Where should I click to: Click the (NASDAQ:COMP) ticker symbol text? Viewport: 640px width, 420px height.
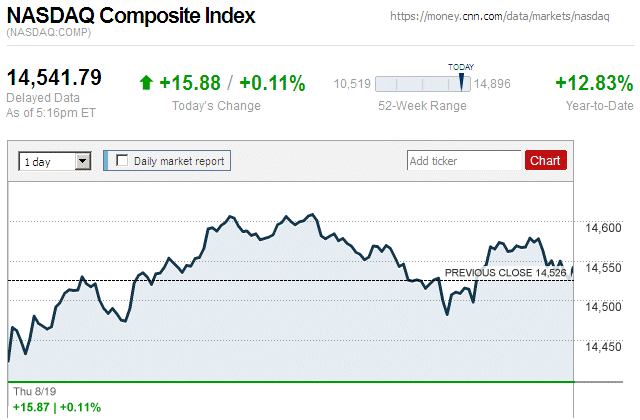(x=49, y=34)
